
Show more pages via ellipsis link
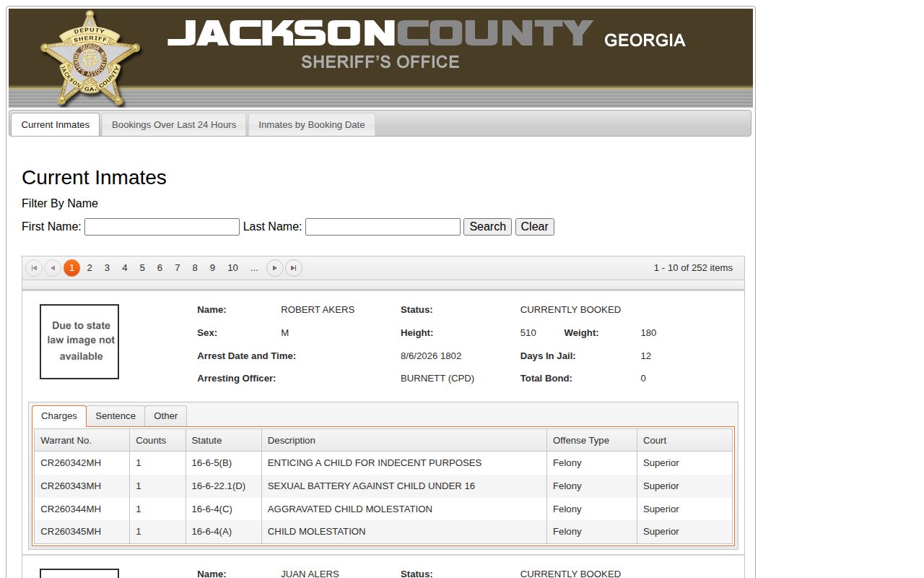254,268
